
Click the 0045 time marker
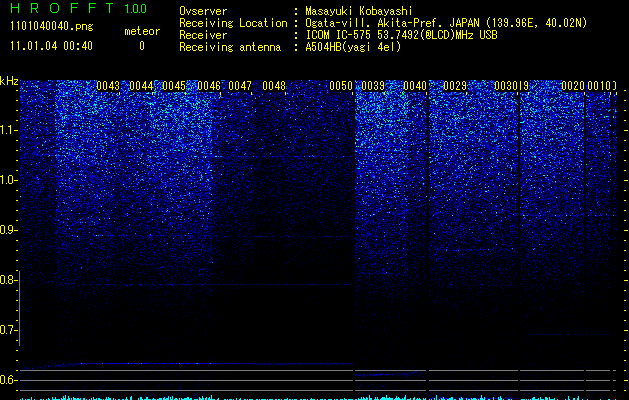pyautogui.click(x=174, y=86)
